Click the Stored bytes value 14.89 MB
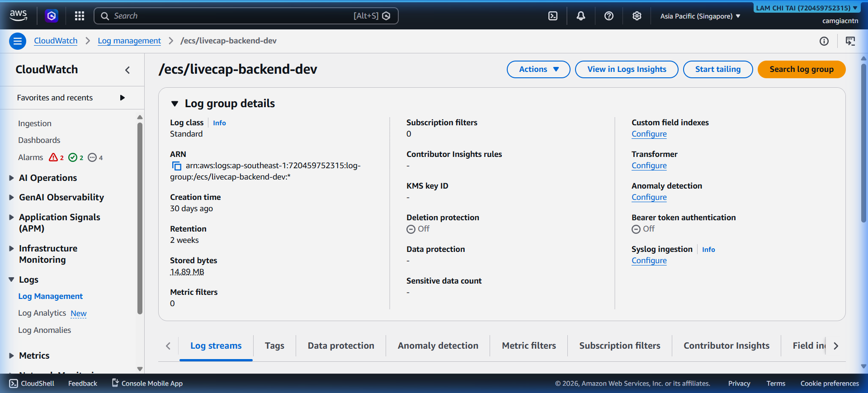The width and height of the screenshot is (868, 393). pyautogui.click(x=187, y=272)
